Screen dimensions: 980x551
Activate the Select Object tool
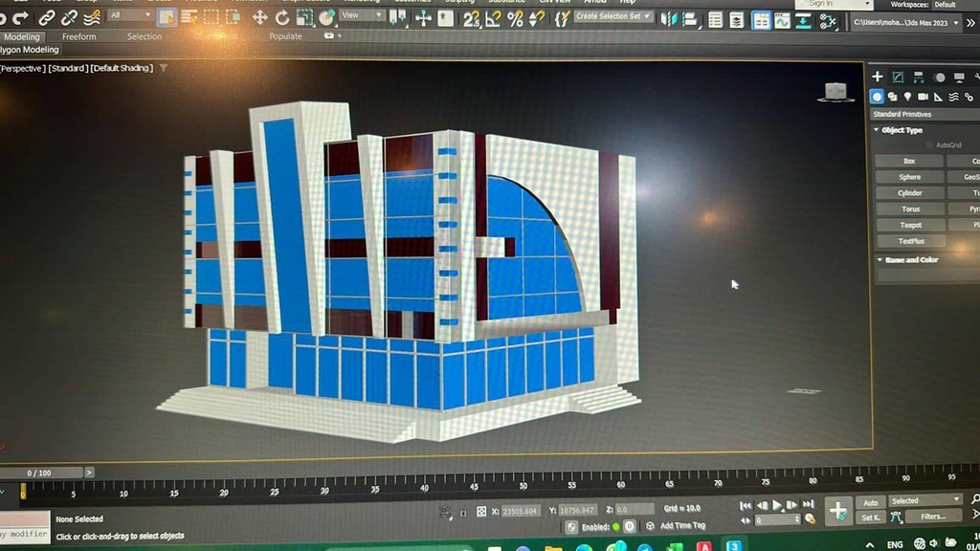pos(167,17)
